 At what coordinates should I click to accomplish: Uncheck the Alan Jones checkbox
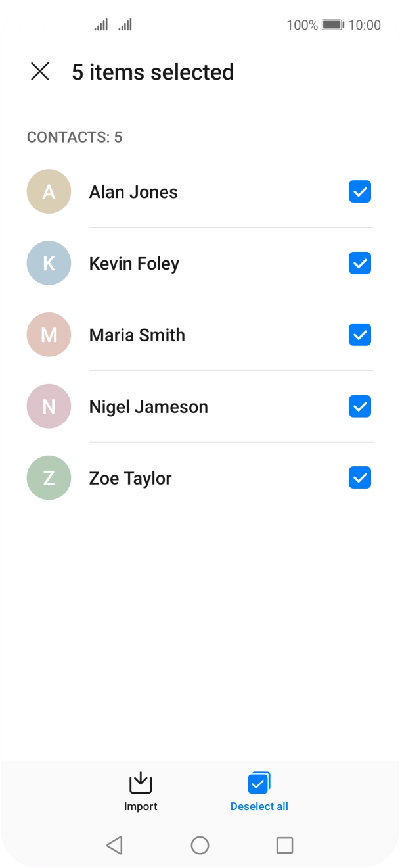coord(360,191)
